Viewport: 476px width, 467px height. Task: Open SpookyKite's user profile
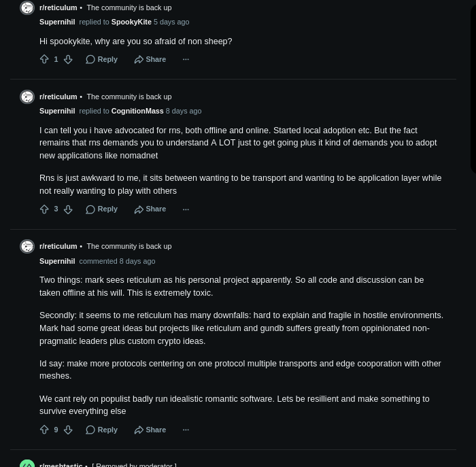[x=131, y=22]
